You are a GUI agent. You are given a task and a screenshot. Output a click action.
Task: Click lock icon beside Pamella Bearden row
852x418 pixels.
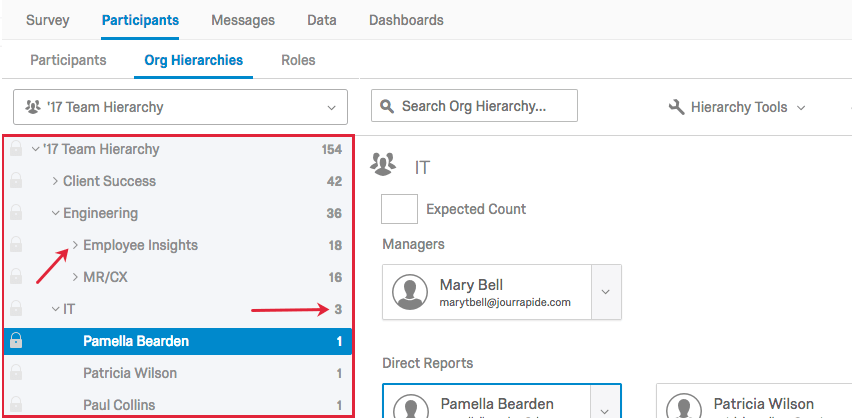pyautogui.click(x=16, y=341)
